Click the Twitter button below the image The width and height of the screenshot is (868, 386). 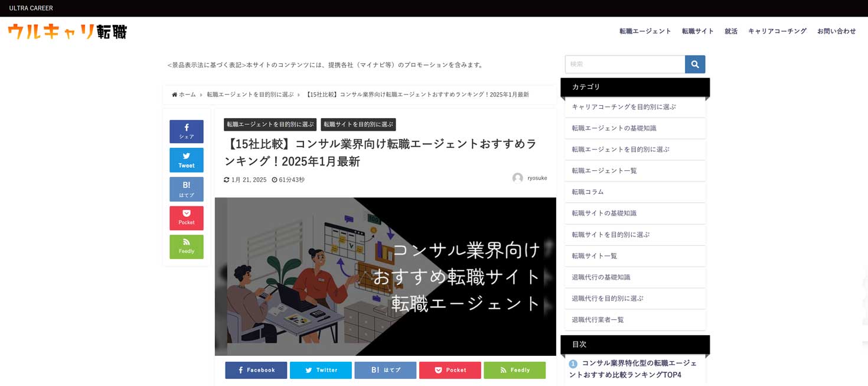click(x=321, y=370)
